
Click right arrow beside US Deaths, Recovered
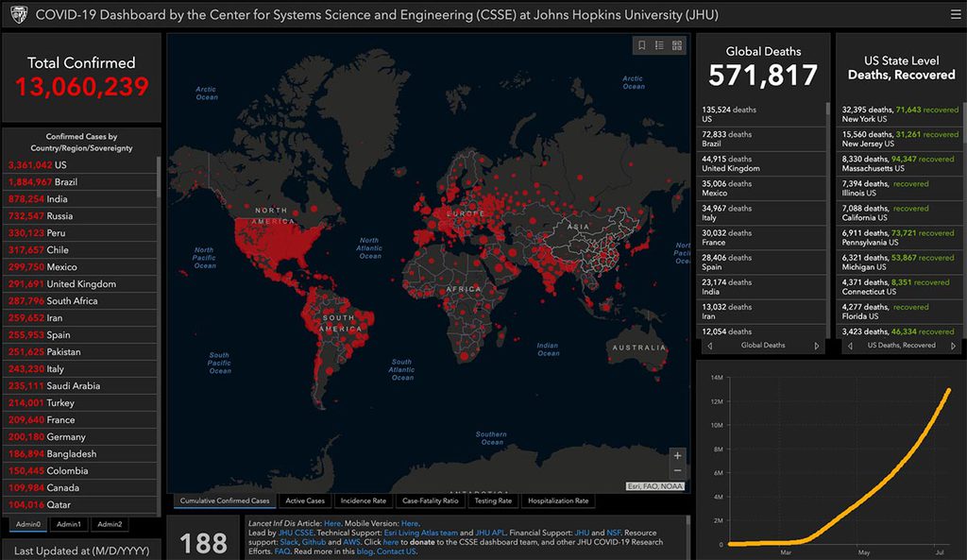pos(954,346)
